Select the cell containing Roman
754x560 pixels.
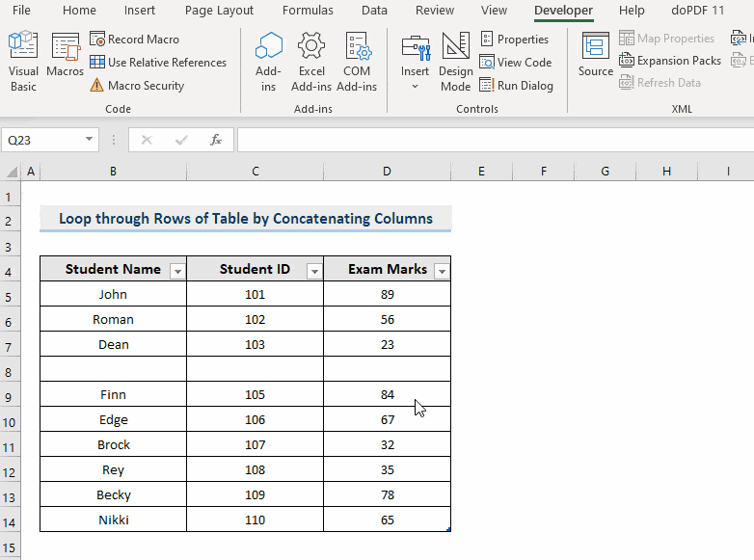point(113,319)
